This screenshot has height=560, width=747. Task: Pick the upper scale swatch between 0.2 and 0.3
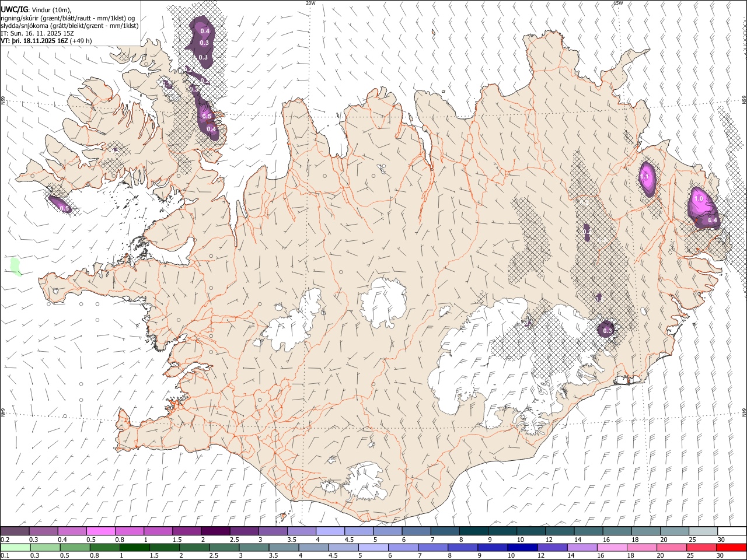(15, 531)
